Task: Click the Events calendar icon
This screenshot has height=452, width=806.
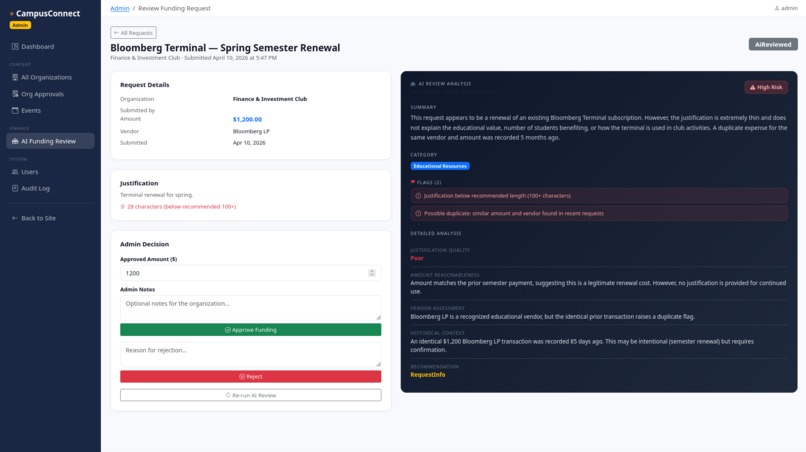Action: pyautogui.click(x=15, y=111)
